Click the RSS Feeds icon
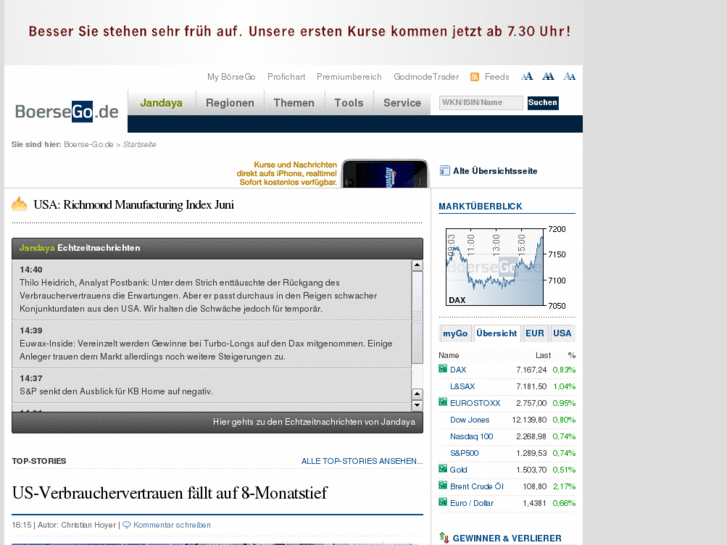This screenshot has height=545, width=727. coord(474,77)
